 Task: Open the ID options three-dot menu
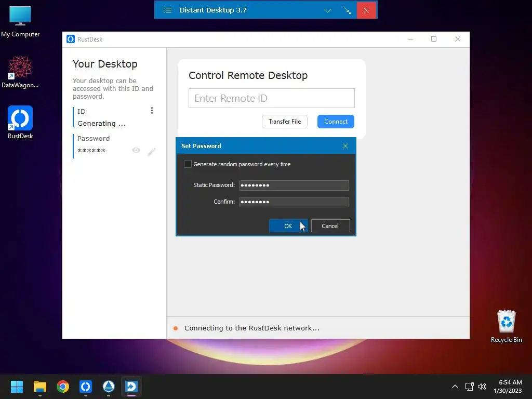(x=152, y=111)
